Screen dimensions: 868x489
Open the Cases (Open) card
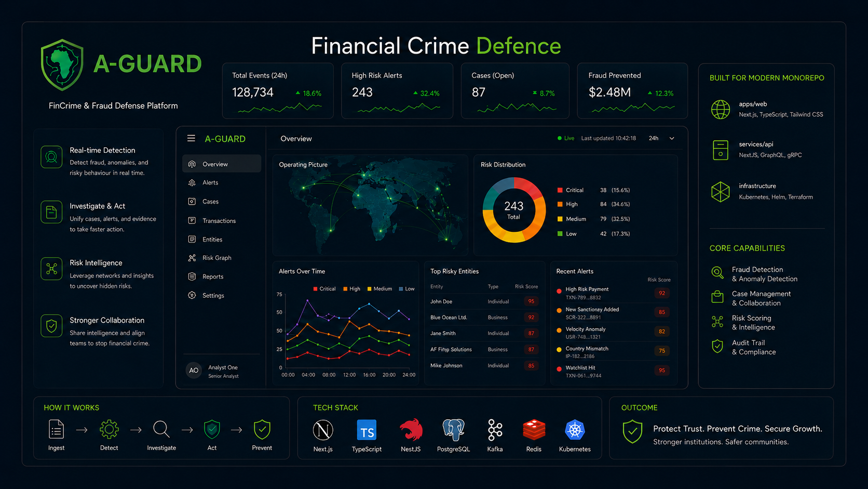tap(515, 91)
